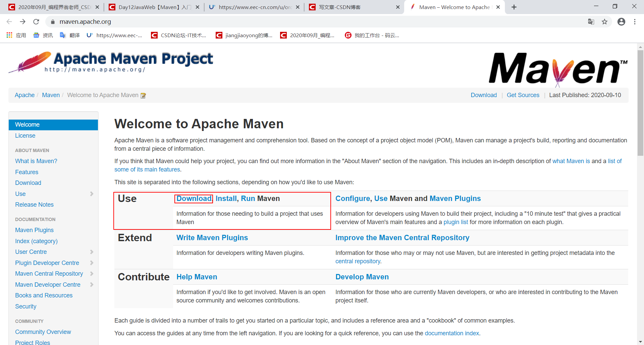Viewport: 644px width, 345px height.
Task: Click the browser back arrow
Action: pos(9,22)
